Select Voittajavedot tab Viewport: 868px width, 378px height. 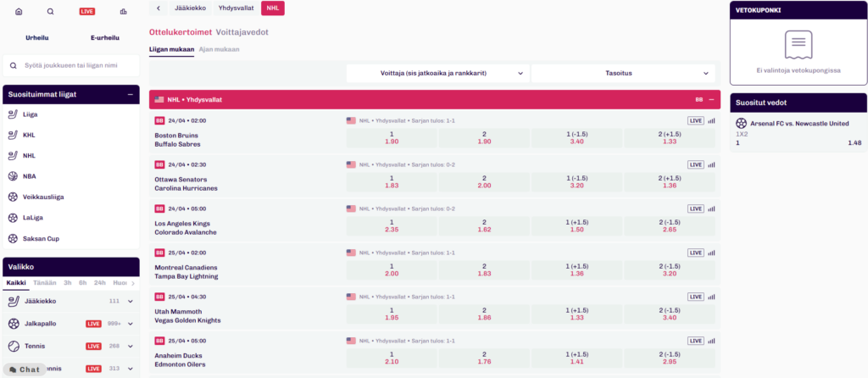[x=242, y=32]
